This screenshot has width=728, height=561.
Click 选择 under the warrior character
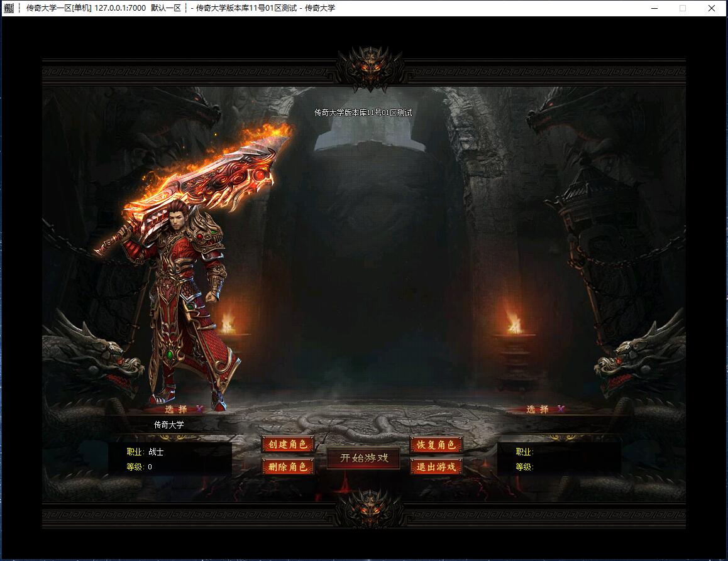[176, 409]
